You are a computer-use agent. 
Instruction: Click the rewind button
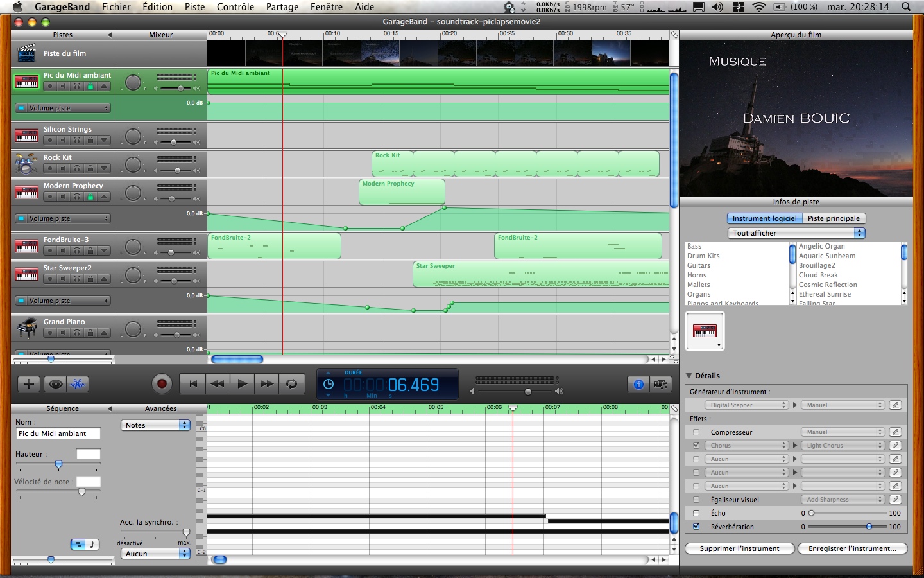coord(218,384)
